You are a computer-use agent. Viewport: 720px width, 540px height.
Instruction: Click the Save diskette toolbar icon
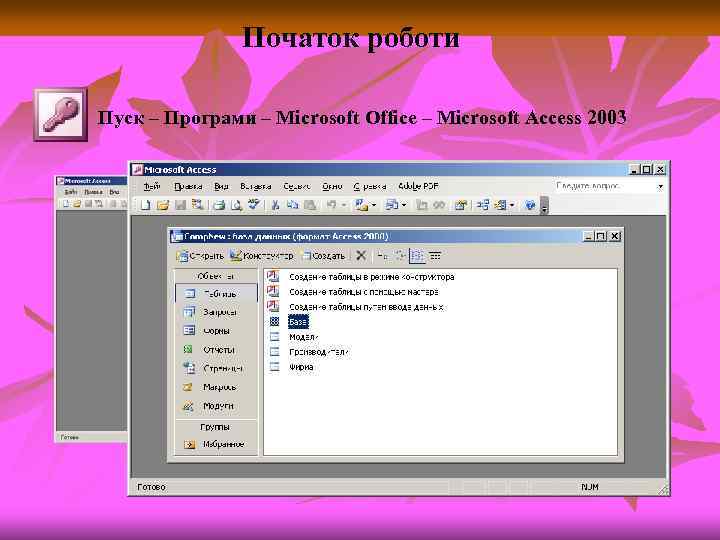180,205
